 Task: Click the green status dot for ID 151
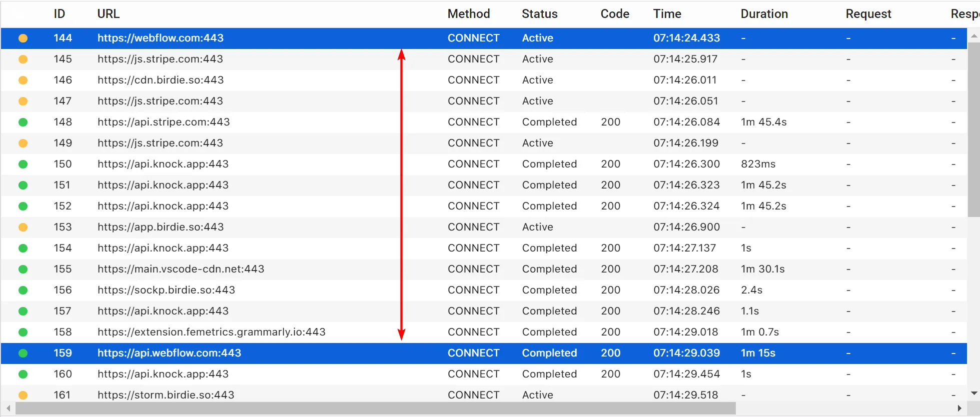[23, 185]
